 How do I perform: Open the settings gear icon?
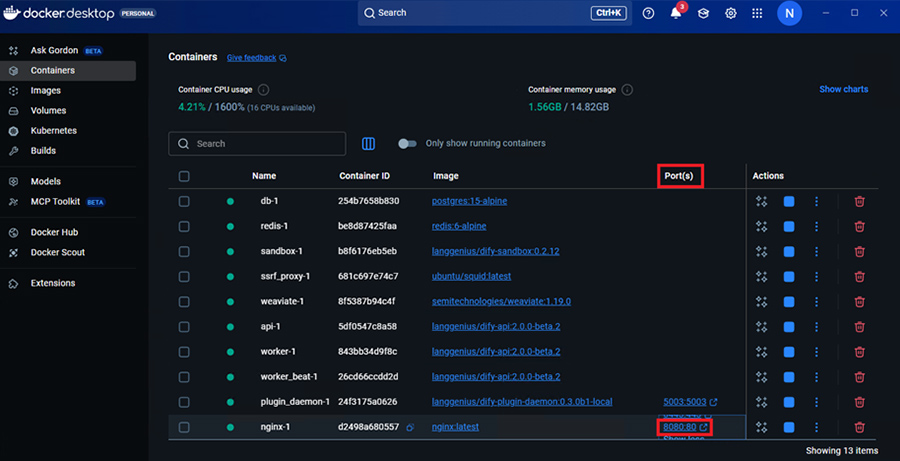731,14
